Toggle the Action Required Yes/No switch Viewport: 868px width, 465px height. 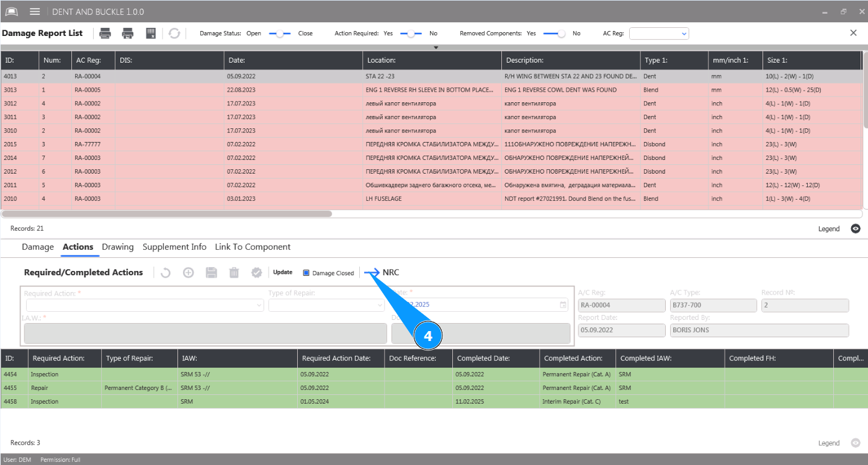coord(411,33)
